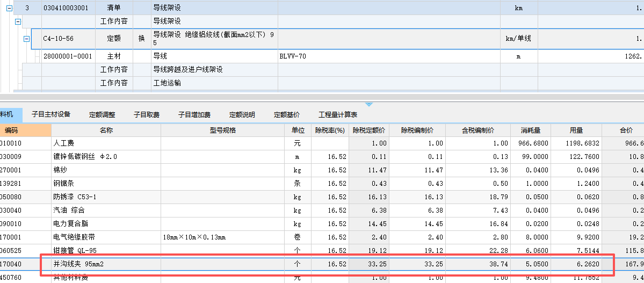Click the 除税率(%) column header

point(330,130)
